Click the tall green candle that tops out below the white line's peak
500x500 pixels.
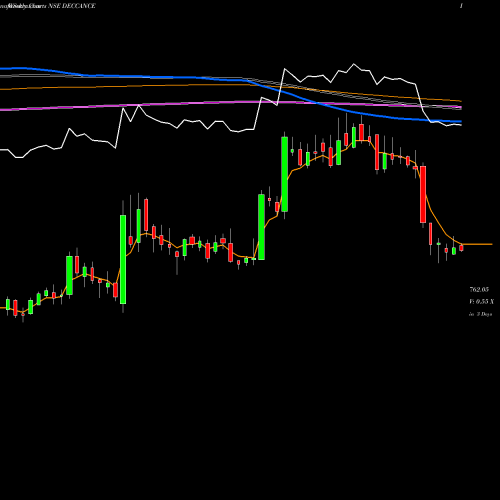pyautogui.click(x=285, y=174)
